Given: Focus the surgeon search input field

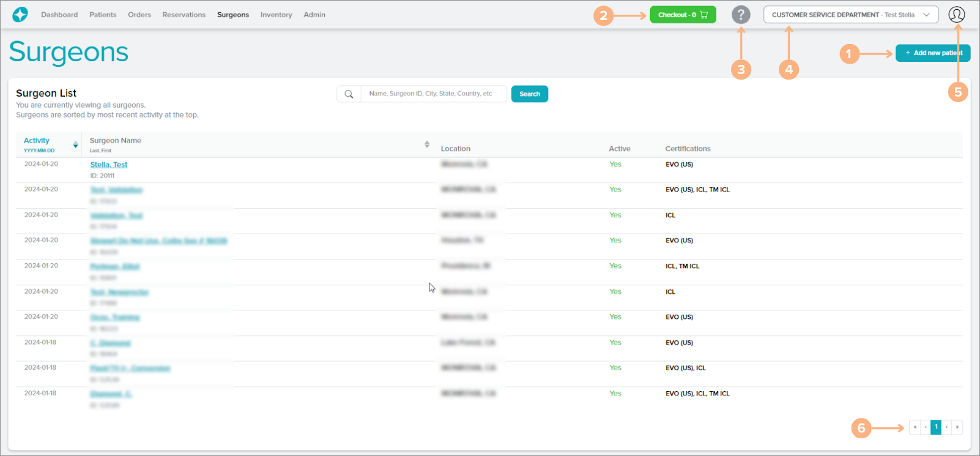Looking at the screenshot, I should tap(433, 94).
